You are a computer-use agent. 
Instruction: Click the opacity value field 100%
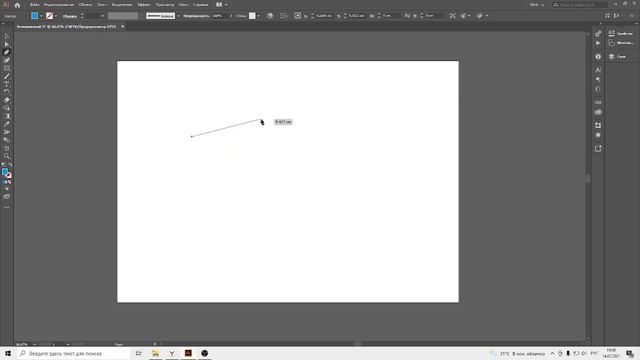tap(220, 16)
